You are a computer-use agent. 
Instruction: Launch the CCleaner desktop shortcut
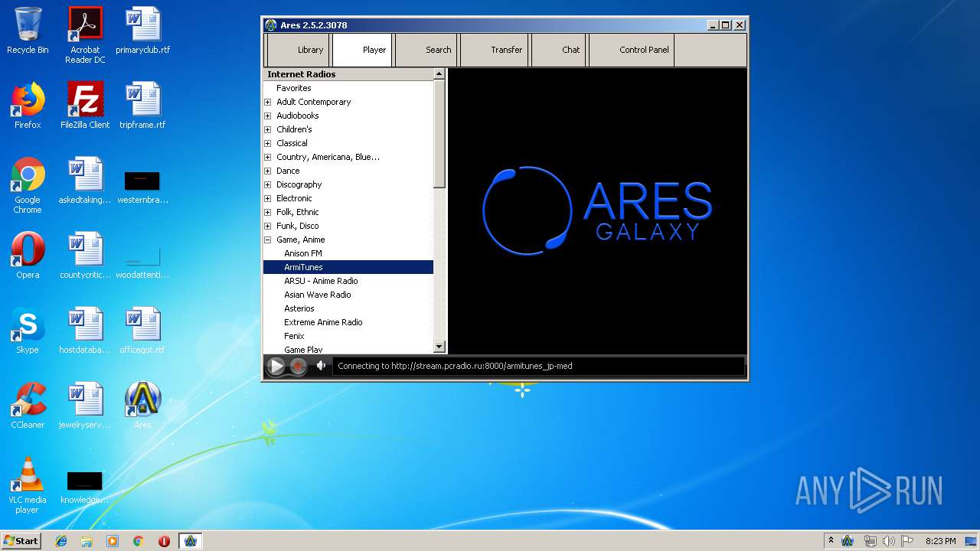[x=28, y=406]
